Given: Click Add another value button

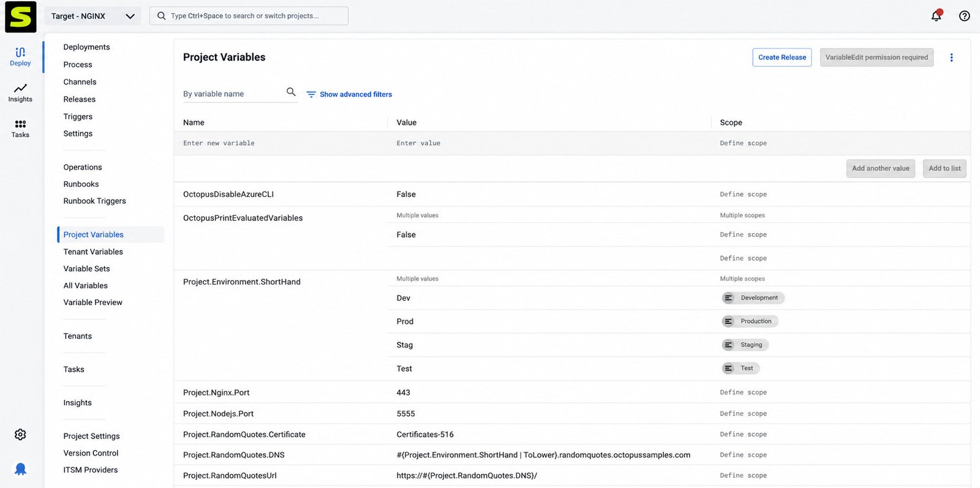Looking at the screenshot, I should (881, 168).
